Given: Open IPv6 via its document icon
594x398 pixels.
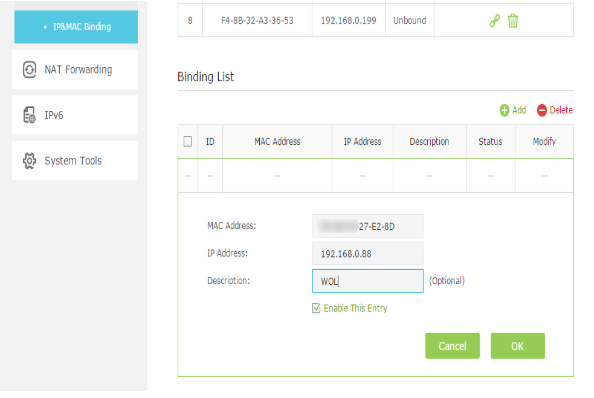Looking at the screenshot, I should click(29, 115).
